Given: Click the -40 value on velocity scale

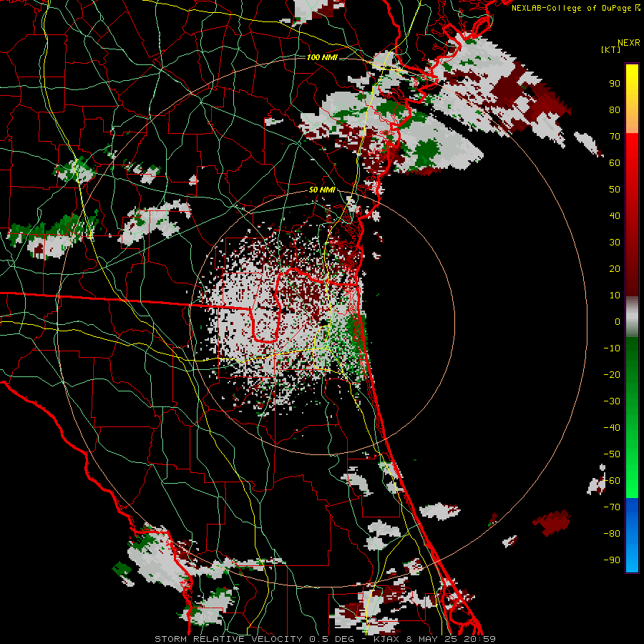Looking at the screenshot, I should (x=612, y=428).
